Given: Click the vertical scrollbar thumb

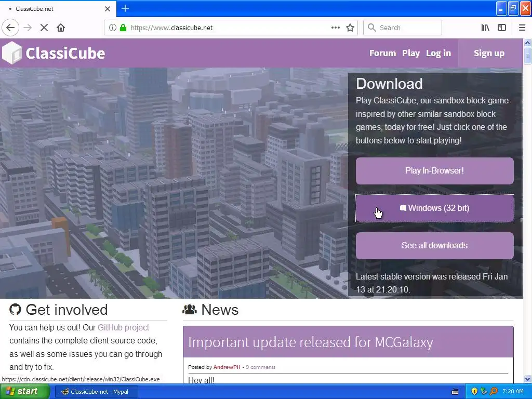Looking at the screenshot, I should coord(527,55).
